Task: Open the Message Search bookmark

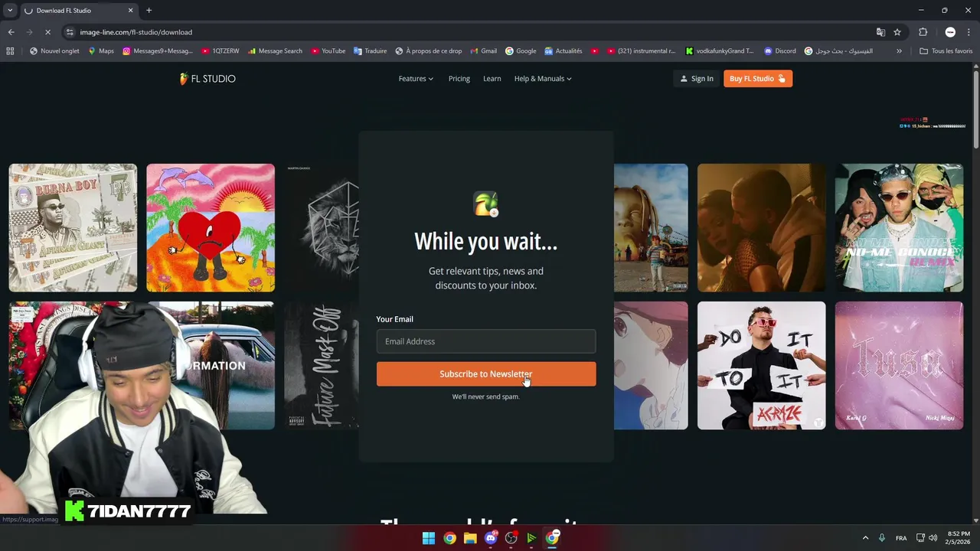Action: pos(275,51)
